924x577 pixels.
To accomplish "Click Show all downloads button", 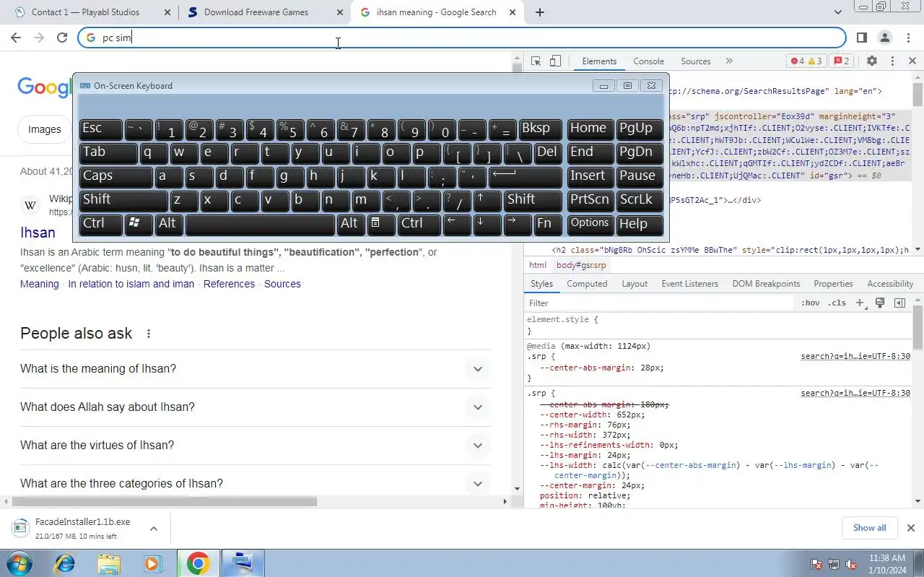I will pyautogui.click(x=869, y=528).
